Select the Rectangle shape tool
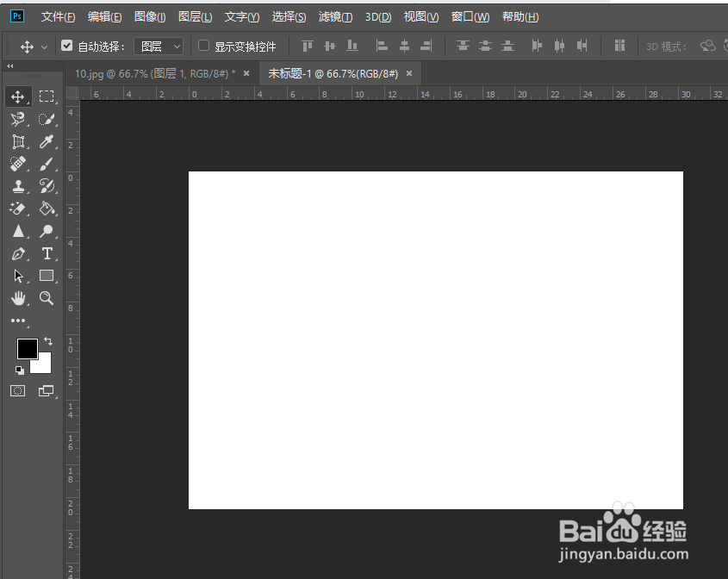 (47, 276)
